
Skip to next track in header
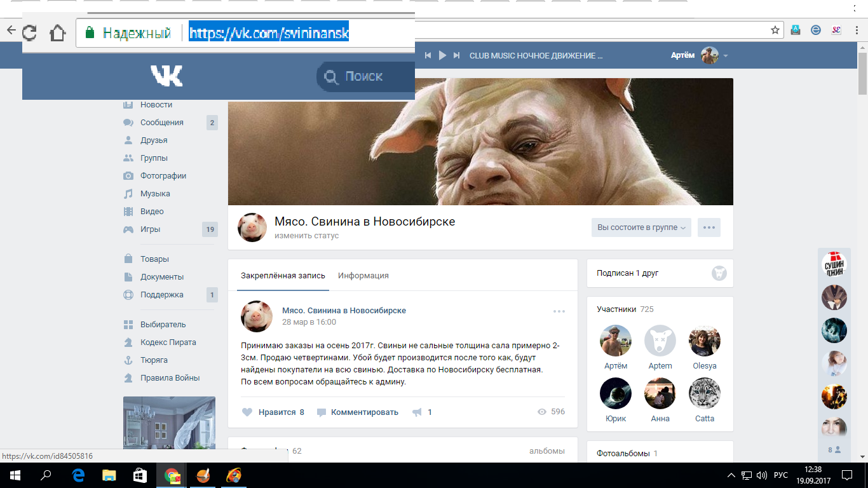click(456, 56)
